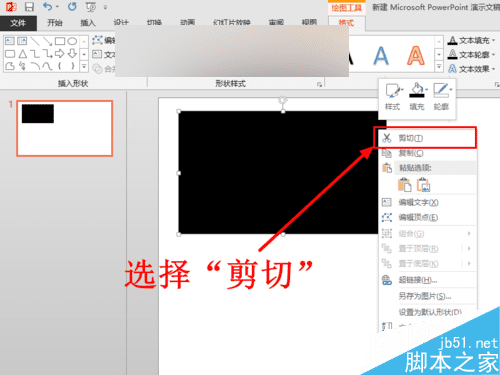Open the undo history dropdown arrow

click(x=57, y=7)
